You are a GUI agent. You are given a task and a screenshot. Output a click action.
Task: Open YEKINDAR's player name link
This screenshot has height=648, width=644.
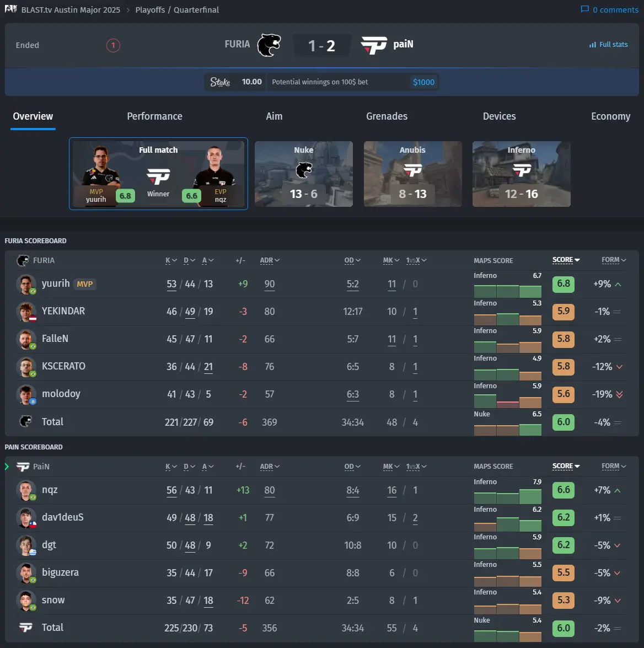(x=63, y=311)
